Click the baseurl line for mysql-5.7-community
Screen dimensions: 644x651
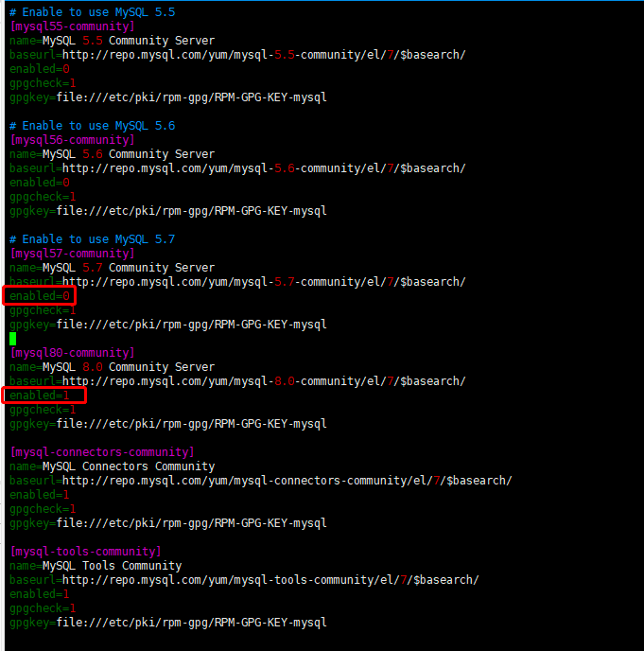click(x=237, y=282)
